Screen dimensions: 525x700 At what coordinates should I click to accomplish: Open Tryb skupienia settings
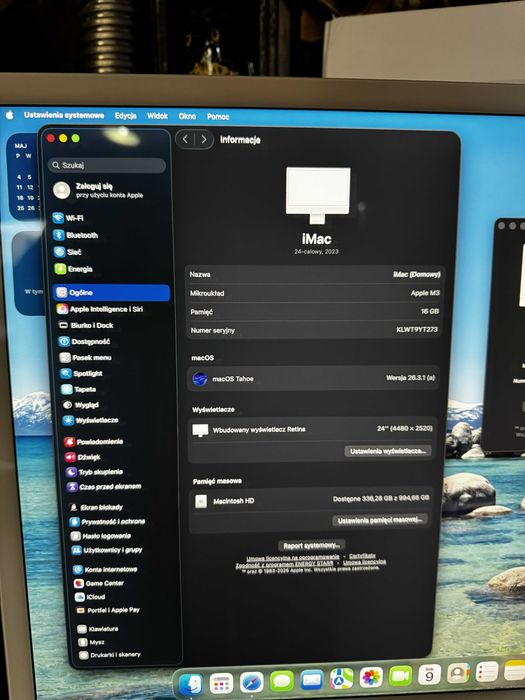[x=95, y=472]
